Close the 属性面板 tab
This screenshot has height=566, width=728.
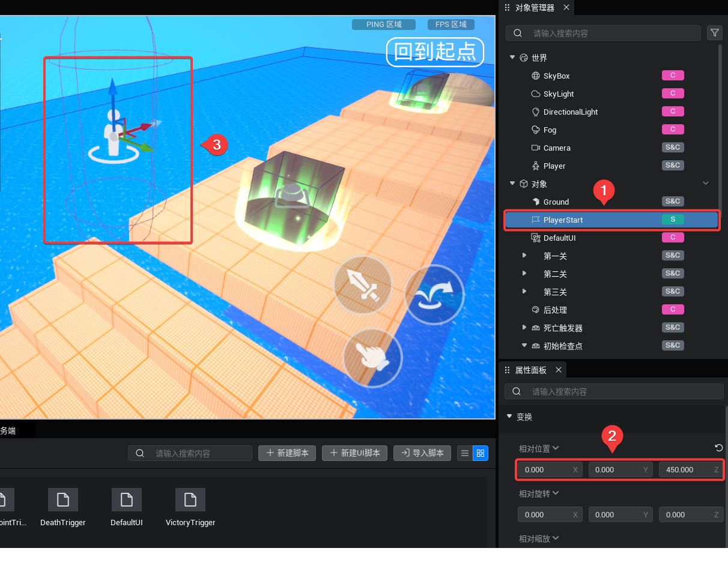point(558,370)
